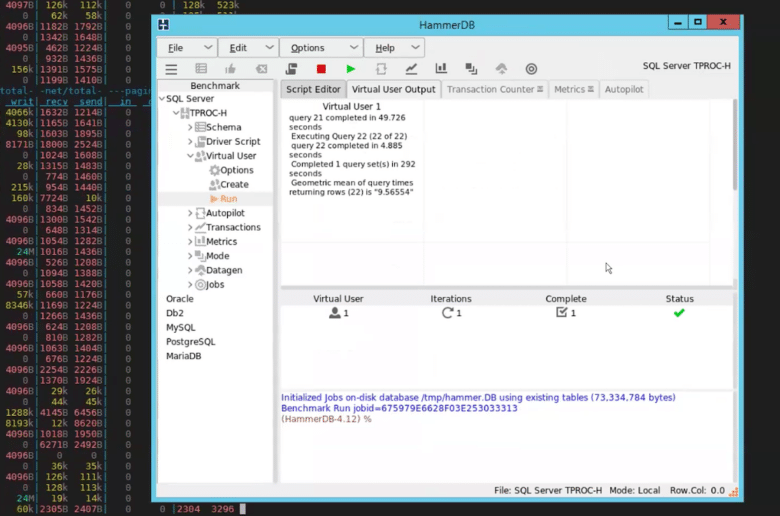Click the thumbs-up check schema toolbar icon

tap(230, 69)
